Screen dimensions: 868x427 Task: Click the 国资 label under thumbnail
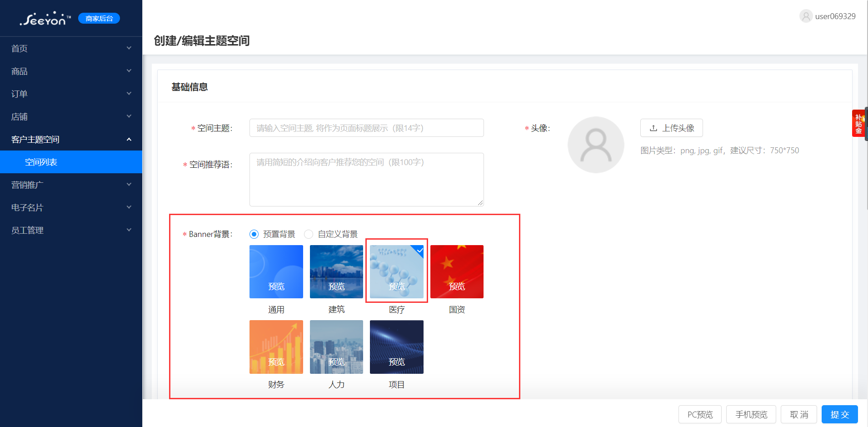coord(457,310)
